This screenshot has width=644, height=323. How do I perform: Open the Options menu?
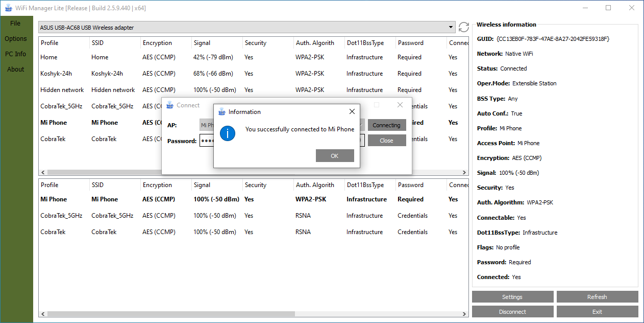point(16,39)
